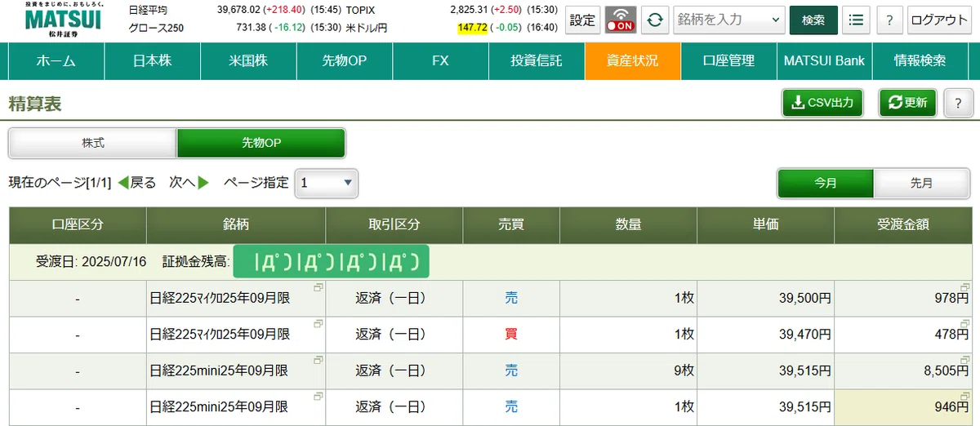Open detail icon beside 8,505円 amount
The image size is (980, 426).
pos(965,359)
